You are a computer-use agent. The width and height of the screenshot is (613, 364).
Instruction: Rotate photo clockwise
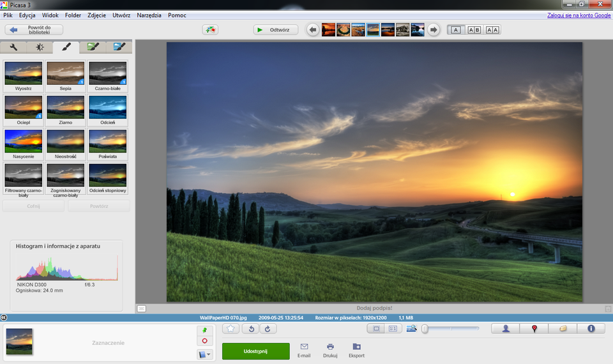[268, 329]
